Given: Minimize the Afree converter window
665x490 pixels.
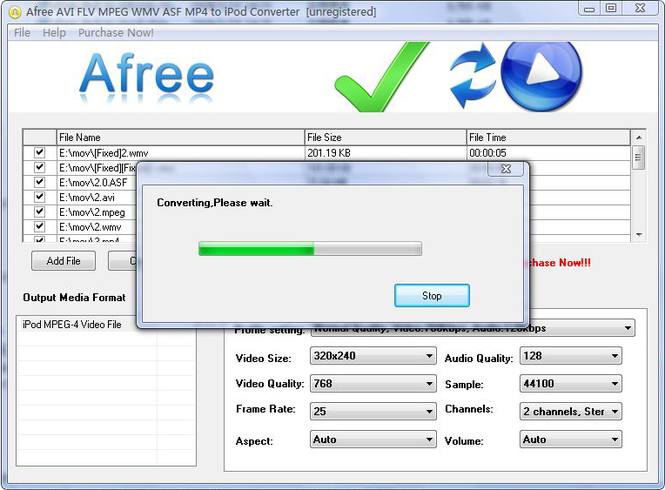Looking at the screenshot, I should 590,8.
